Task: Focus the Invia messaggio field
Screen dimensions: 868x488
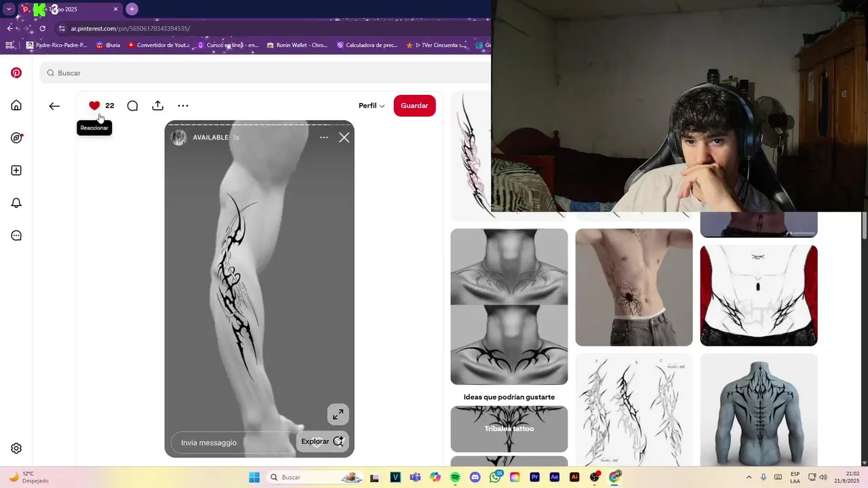Action: click(233, 443)
